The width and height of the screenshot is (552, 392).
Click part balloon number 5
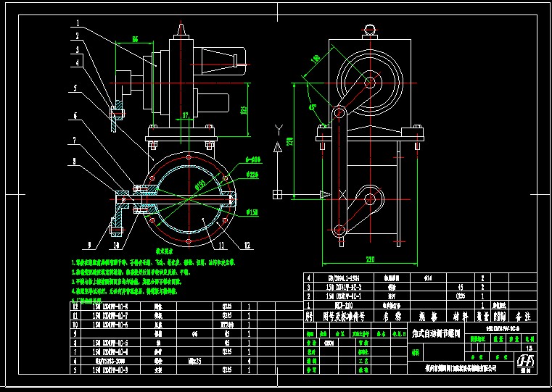74,88
